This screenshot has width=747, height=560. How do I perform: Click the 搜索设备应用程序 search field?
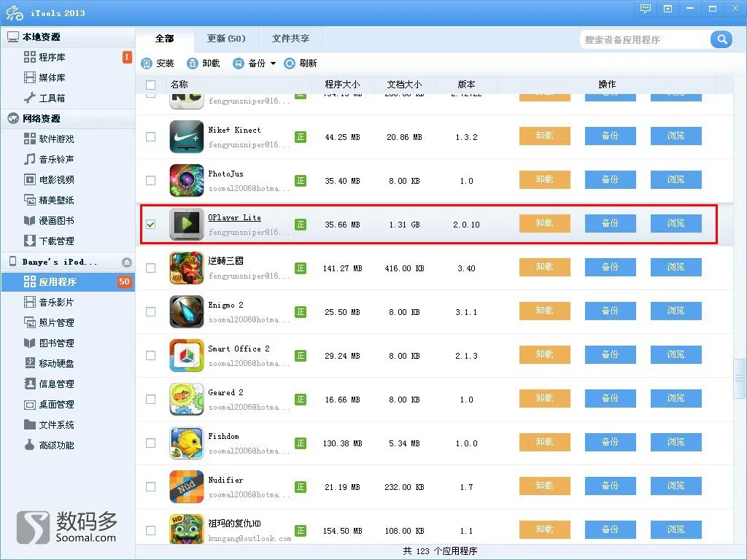point(646,39)
